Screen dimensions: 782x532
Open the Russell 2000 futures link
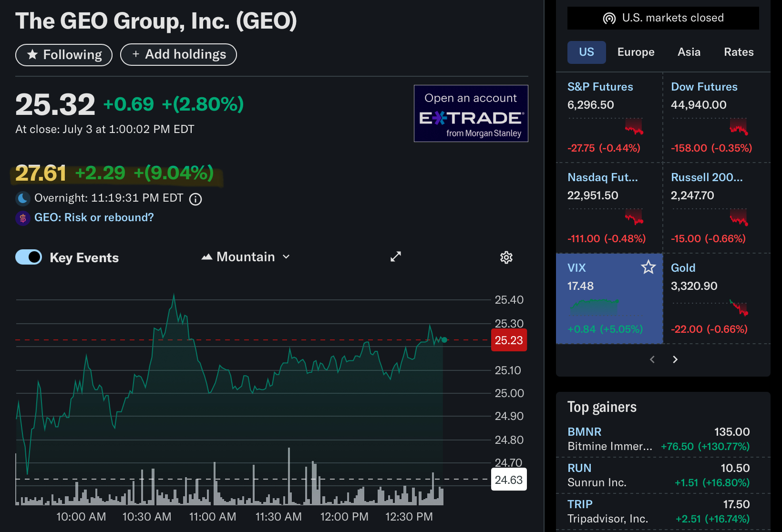707,177
